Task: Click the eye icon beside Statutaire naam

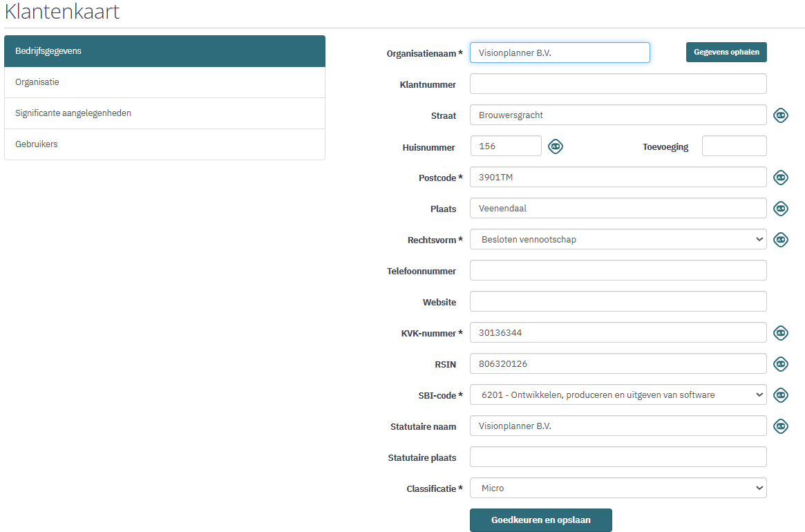Action: pos(780,426)
